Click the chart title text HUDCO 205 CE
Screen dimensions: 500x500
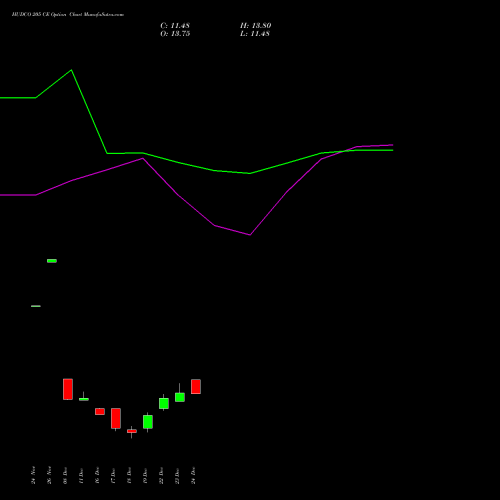coord(30,15)
